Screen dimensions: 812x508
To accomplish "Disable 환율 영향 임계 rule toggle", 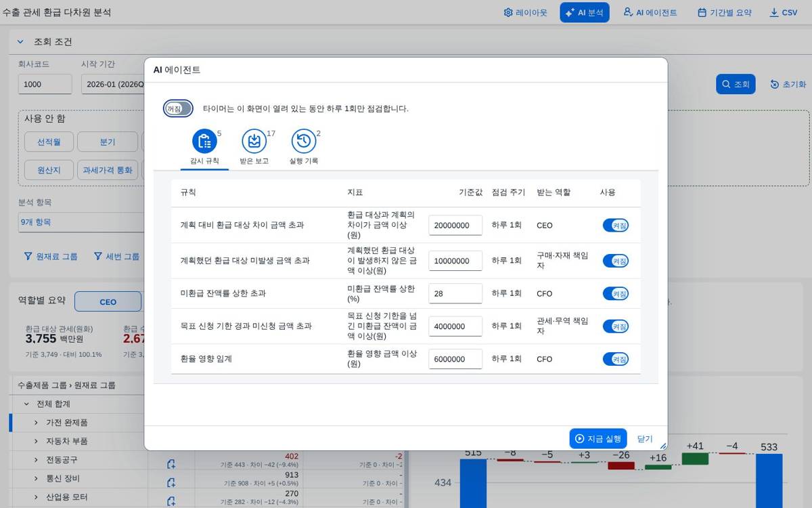I will (616, 359).
